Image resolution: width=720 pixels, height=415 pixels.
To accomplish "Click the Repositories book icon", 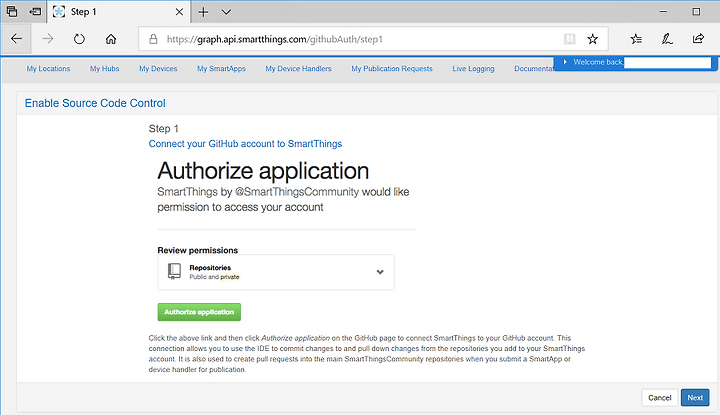I will (x=174, y=271).
